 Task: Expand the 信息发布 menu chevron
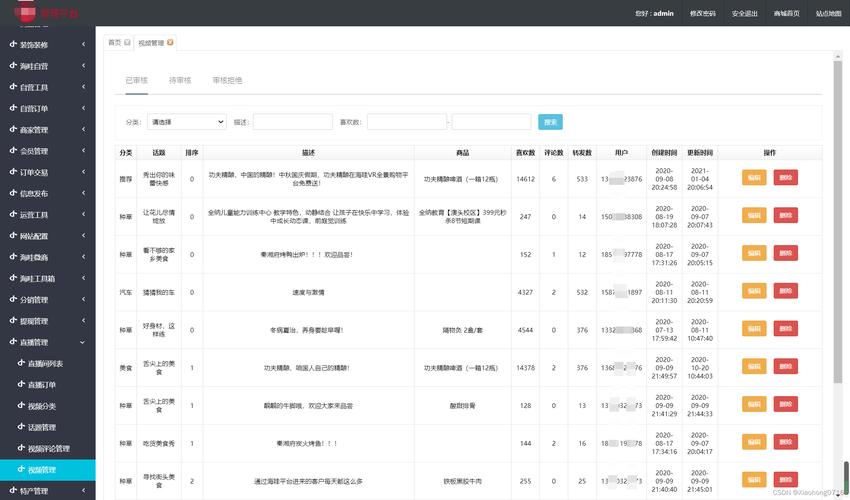click(83, 193)
